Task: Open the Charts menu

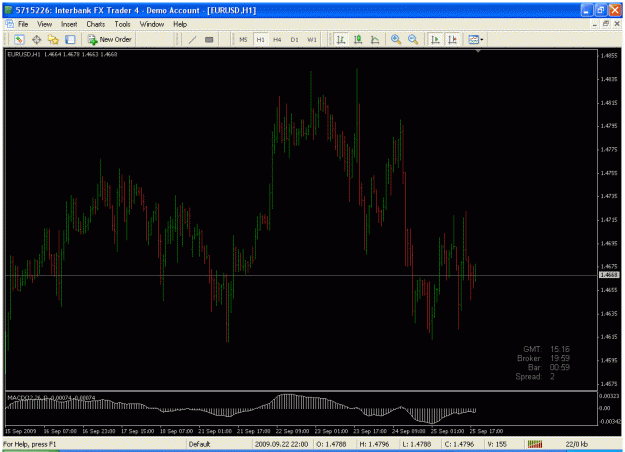Action: click(x=96, y=24)
